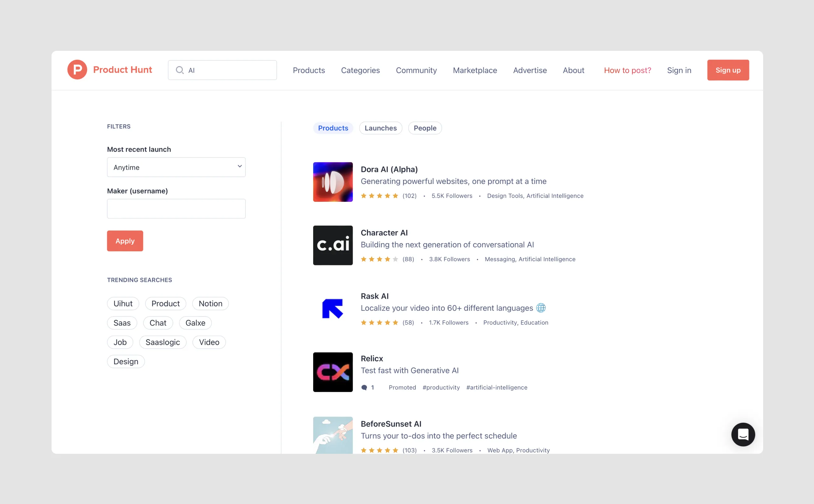Search trending term Design

(x=126, y=362)
